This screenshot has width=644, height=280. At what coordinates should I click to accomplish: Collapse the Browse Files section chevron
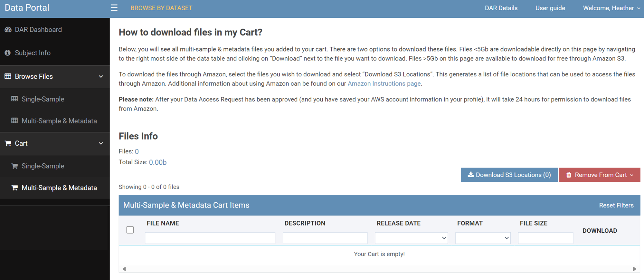point(101,77)
